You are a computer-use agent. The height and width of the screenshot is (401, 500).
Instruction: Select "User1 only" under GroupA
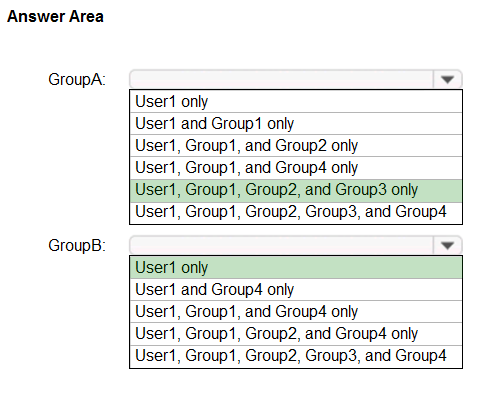coord(296,102)
